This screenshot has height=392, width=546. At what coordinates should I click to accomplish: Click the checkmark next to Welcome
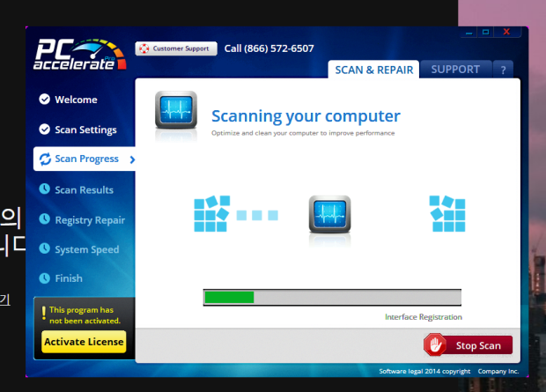coord(45,100)
